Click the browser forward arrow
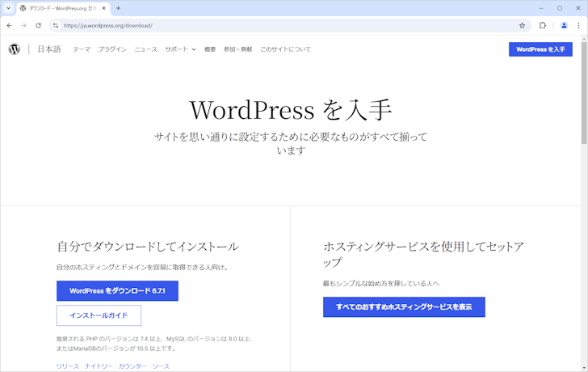588x372 pixels. (x=23, y=26)
